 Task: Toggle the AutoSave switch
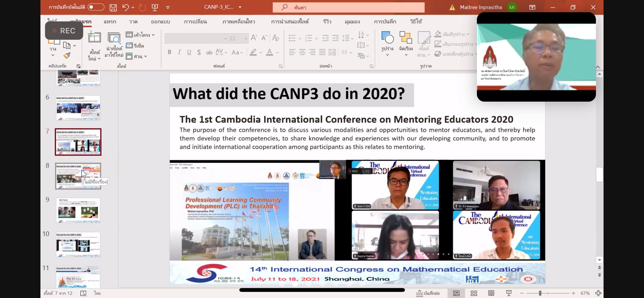point(96,7)
